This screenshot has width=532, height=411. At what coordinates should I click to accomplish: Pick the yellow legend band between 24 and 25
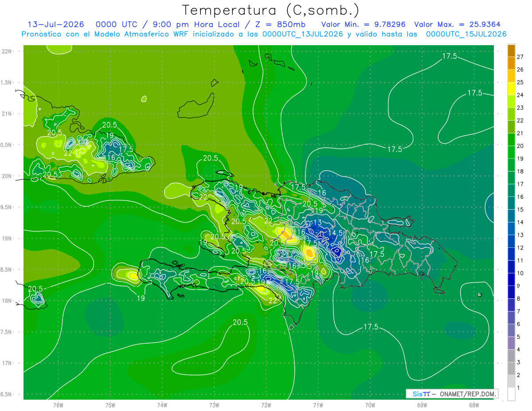coord(511,89)
